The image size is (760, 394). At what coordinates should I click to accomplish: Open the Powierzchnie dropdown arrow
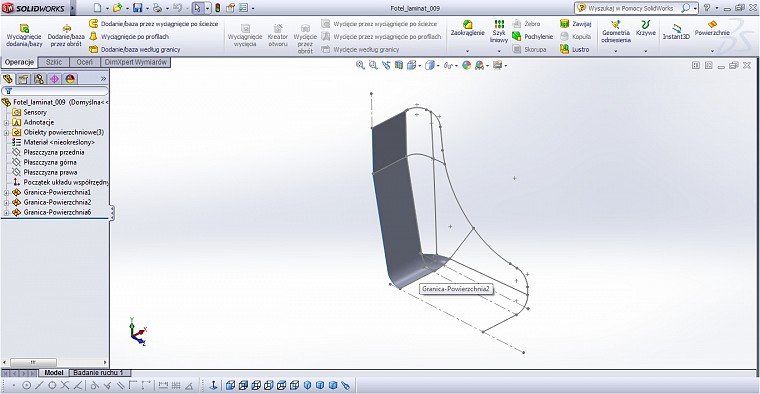[712, 51]
